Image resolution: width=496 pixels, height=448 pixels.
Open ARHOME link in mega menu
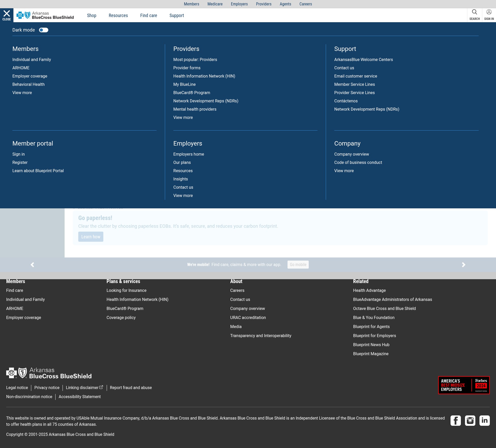click(x=21, y=68)
